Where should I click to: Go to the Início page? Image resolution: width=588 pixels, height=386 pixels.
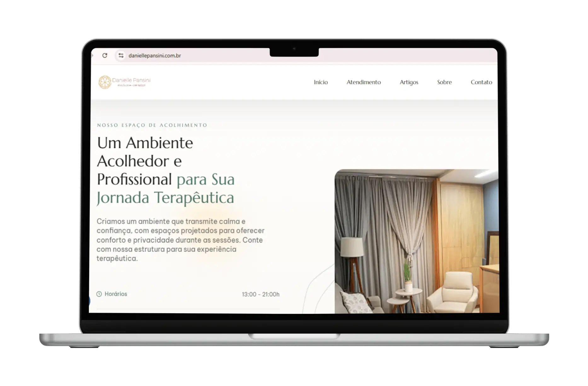(x=320, y=82)
